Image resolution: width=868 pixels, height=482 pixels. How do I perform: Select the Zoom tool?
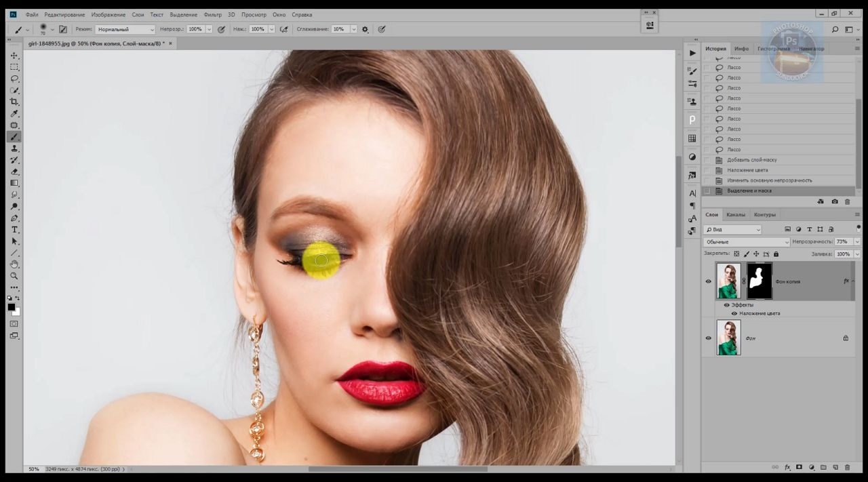14,276
